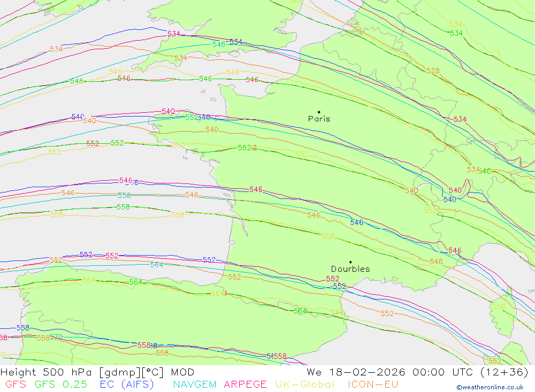
Task: Click the cyan 564 contour label
Action: coord(157,265)
